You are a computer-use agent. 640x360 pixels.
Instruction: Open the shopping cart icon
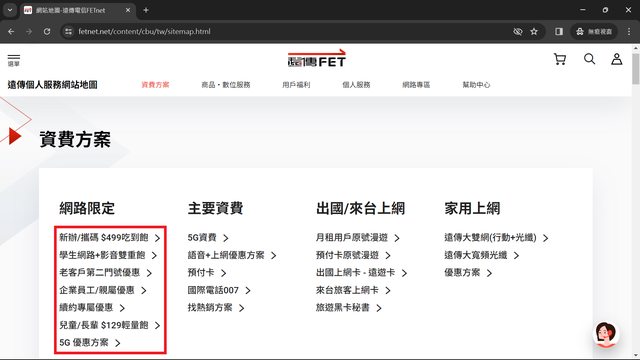tap(560, 60)
